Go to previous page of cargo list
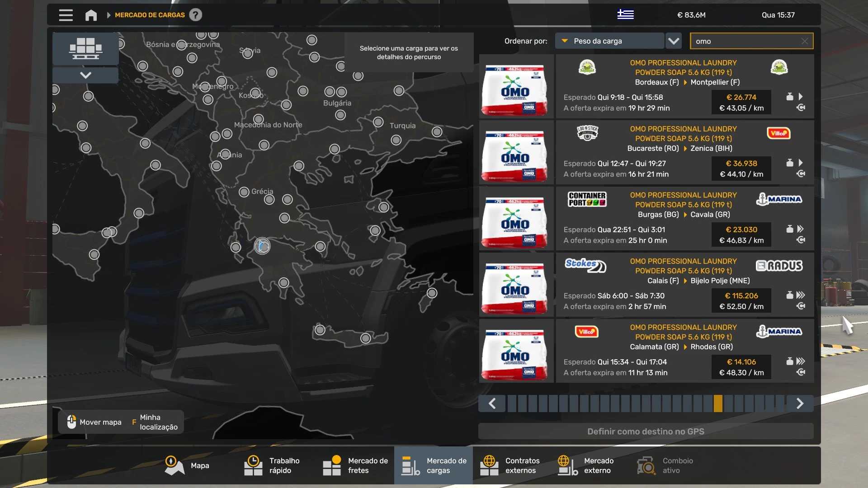The image size is (868, 488). (492, 404)
